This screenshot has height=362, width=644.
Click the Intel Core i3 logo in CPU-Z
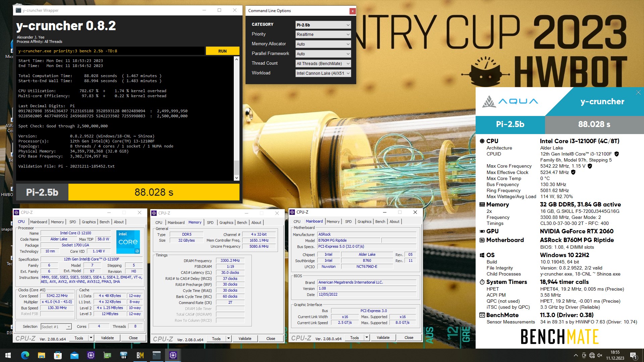pos(128,242)
